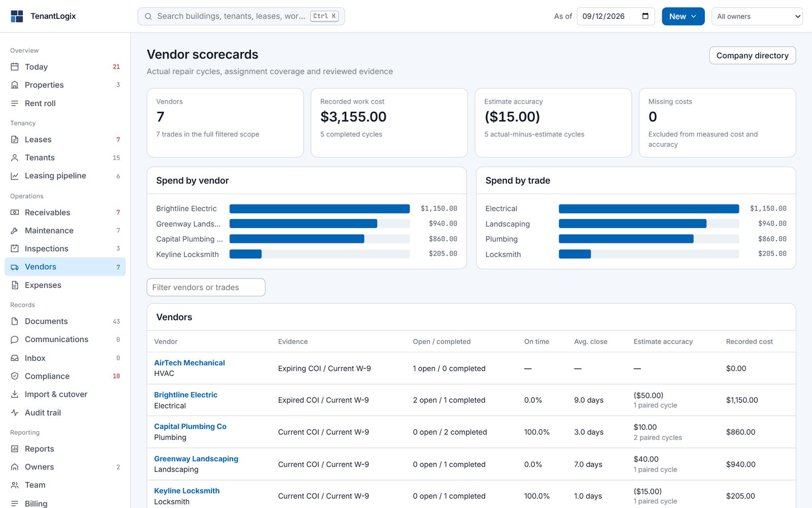The height and width of the screenshot is (508, 812).
Task: Click the Today calendar icon
Action: [15, 67]
